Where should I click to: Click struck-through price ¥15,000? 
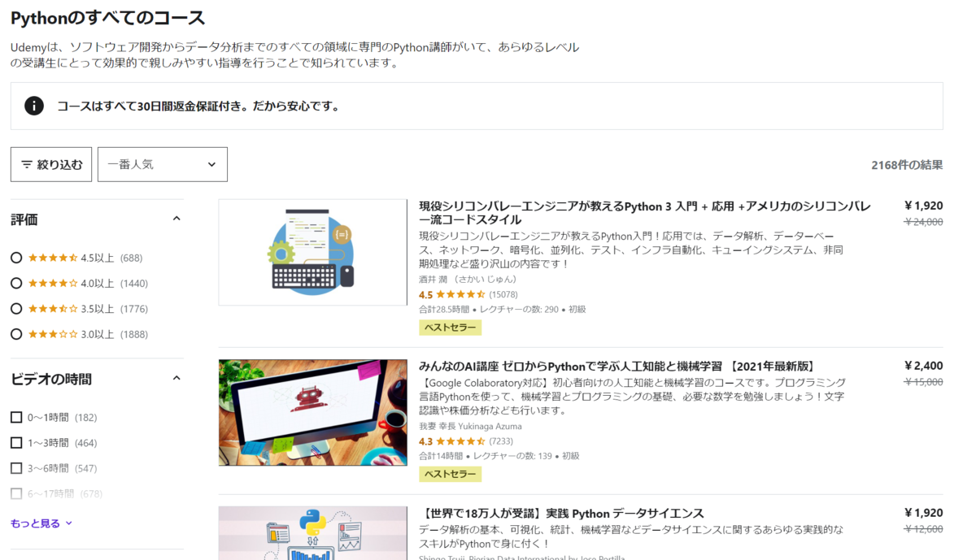[x=924, y=381]
